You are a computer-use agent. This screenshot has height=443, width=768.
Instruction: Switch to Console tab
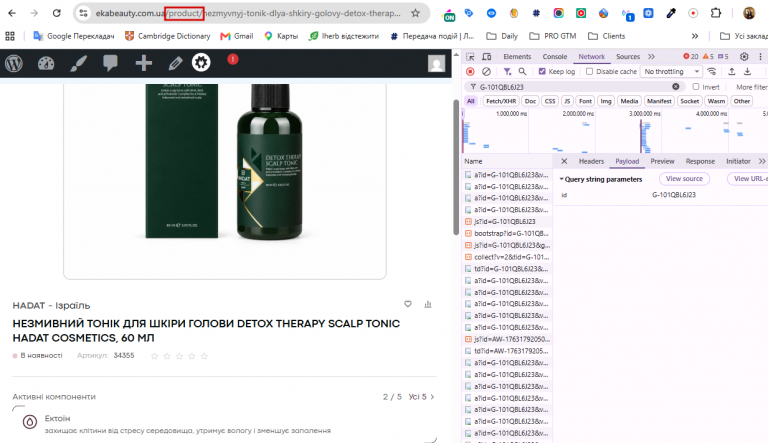[554, 56]
